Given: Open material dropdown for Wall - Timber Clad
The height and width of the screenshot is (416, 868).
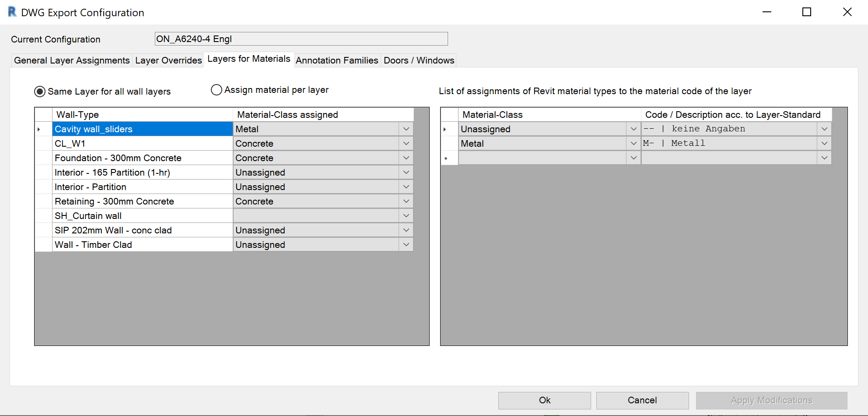Looking at the screenshot, I should click(x=406, y=245).
